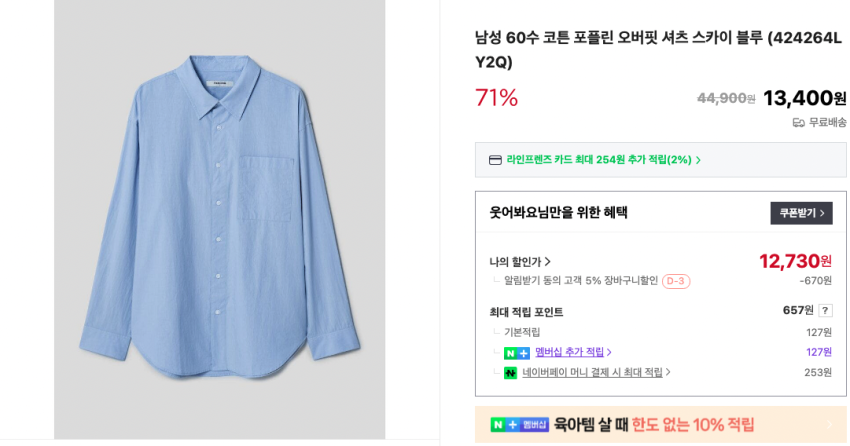Open 네이버페이 머니 결제 시 최대 적립 link
850x446 pixels.
pyautogui.click(x=595, y=373)
